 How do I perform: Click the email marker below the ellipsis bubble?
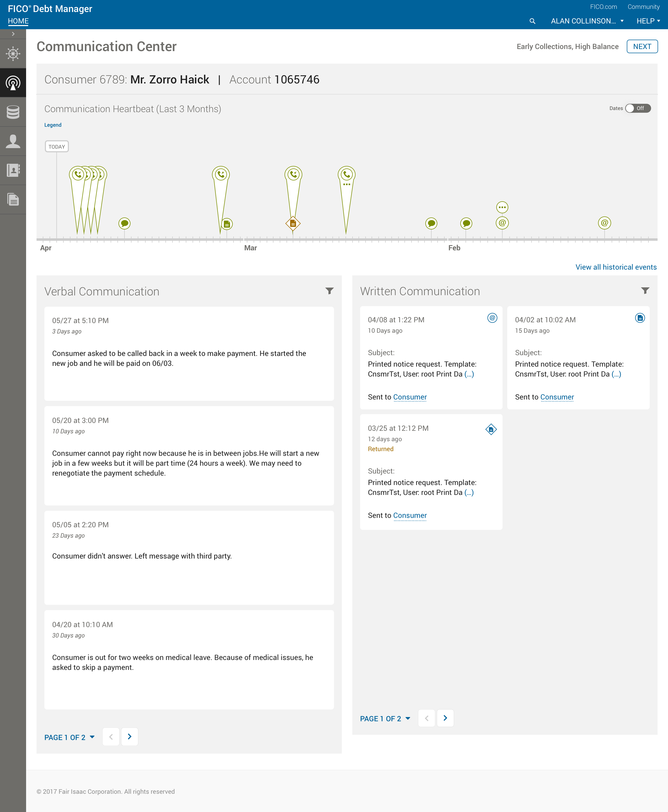pos(502,223)
